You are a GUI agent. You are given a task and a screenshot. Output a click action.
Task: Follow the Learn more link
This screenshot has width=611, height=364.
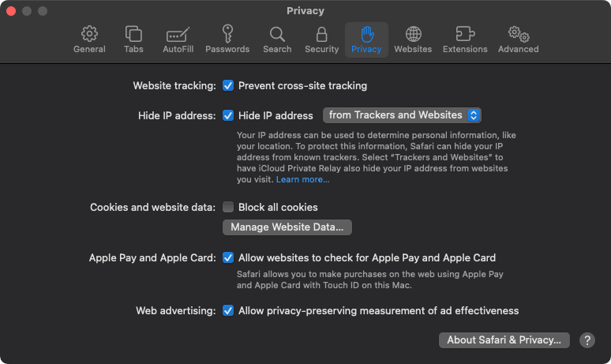coord(303,179)
